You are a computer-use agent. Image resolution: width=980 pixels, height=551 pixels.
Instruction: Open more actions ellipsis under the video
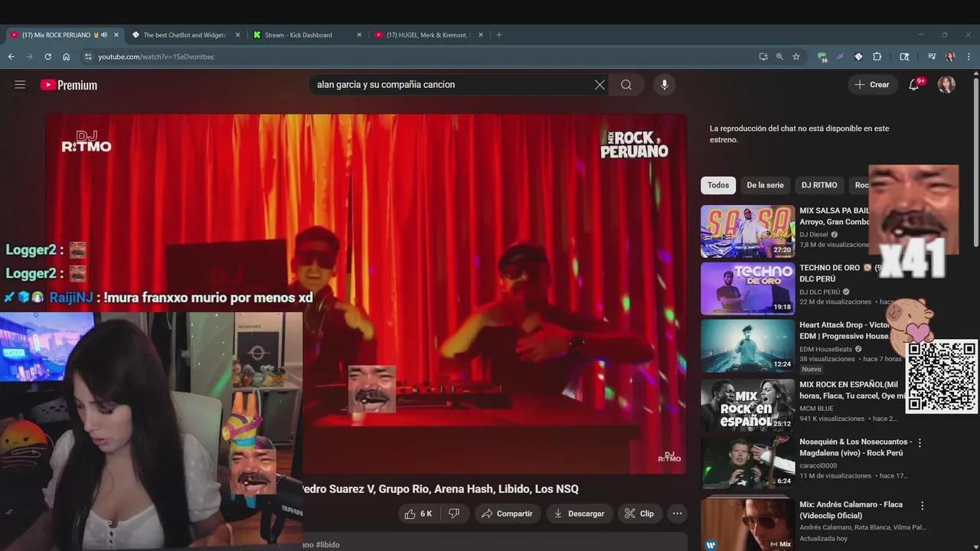click(677, 514)
